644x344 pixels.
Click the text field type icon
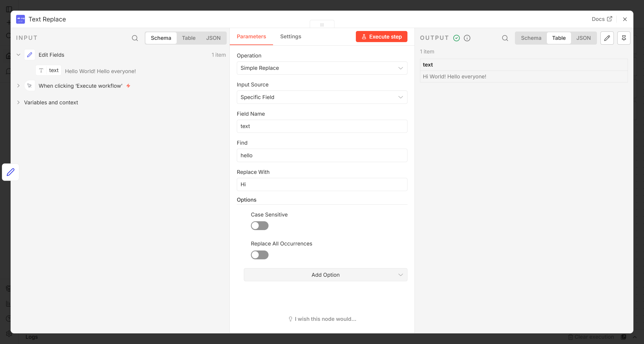coord(41,70)
